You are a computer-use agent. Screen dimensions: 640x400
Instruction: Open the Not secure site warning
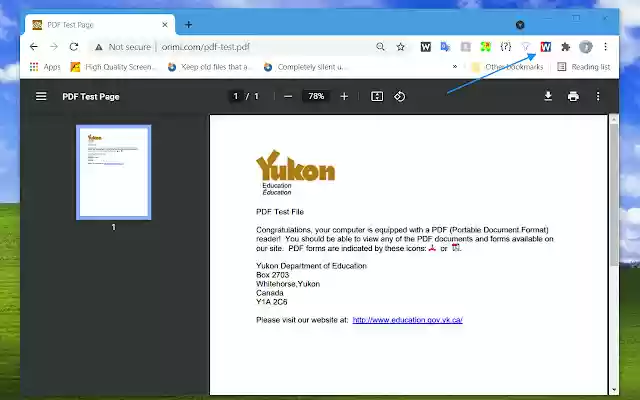coord(122,47)
